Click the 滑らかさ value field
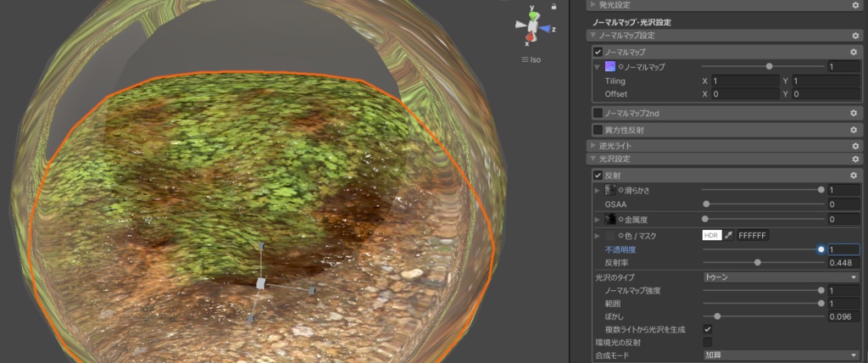The height and width of the screenshot is (363, 868). coord(843,190)
